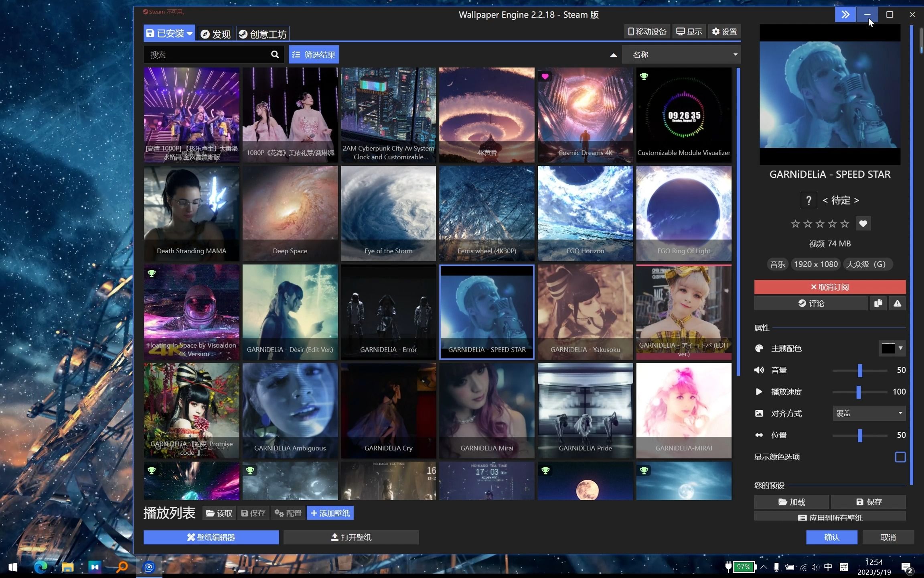Click the black 主题配色 color swatch

(x=888, y=348)
